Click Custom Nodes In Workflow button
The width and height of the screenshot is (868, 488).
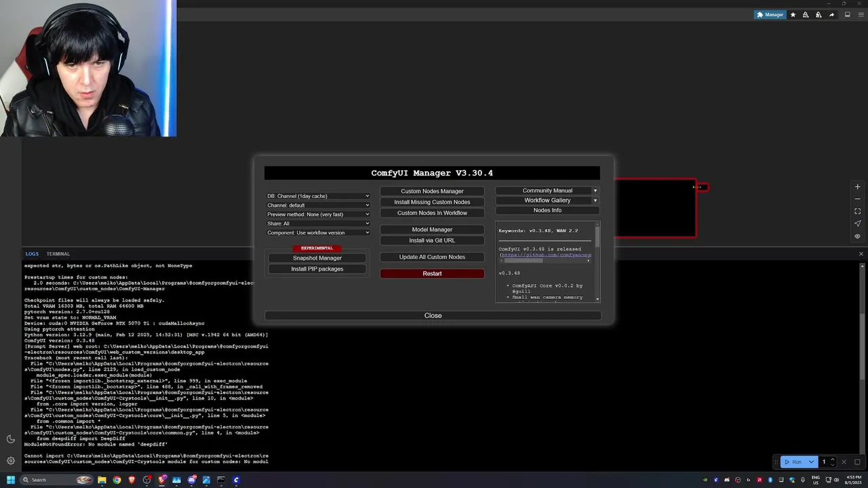432,213
